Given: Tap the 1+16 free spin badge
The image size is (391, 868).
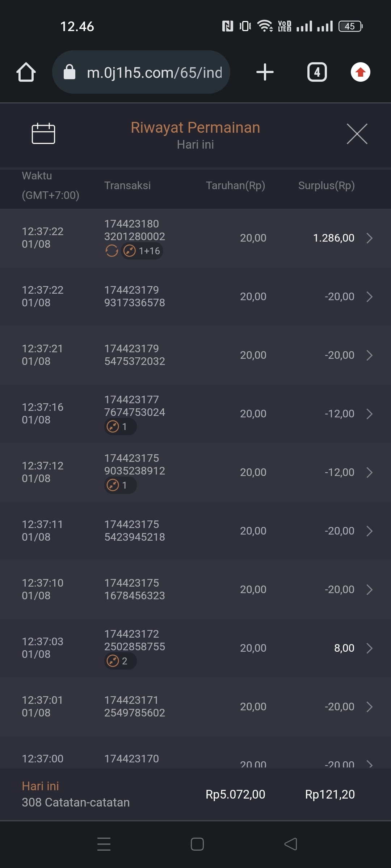Looking at the screenshot, I should tap(142, 251).
